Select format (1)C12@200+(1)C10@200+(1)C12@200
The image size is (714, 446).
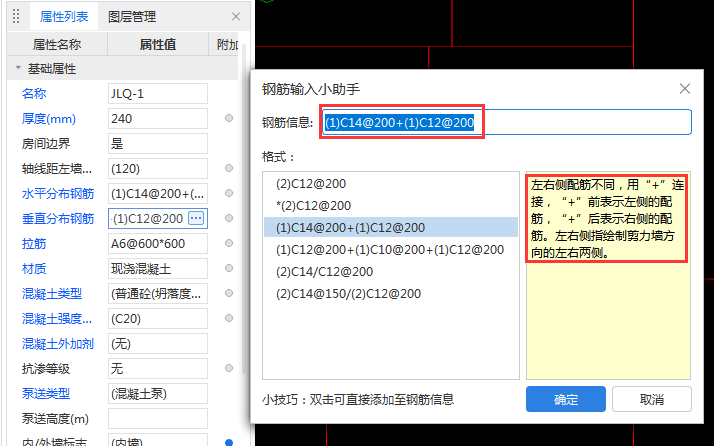tap(391, 250)
